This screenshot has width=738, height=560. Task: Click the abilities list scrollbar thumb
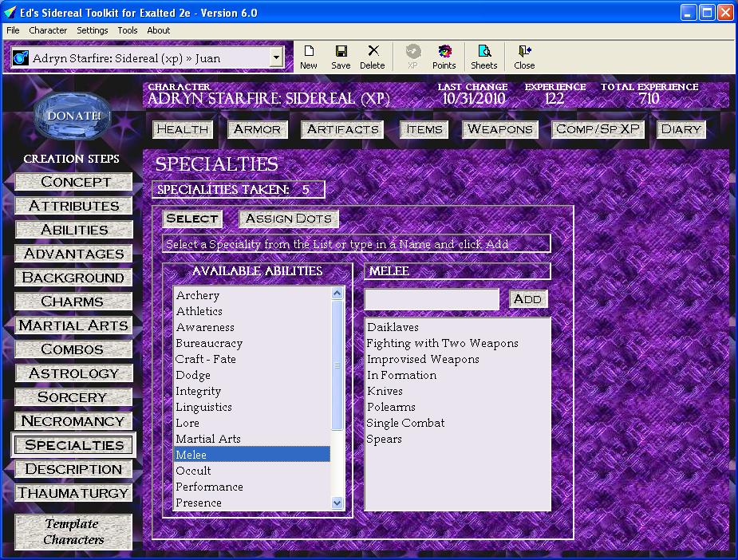pos(337,365)
